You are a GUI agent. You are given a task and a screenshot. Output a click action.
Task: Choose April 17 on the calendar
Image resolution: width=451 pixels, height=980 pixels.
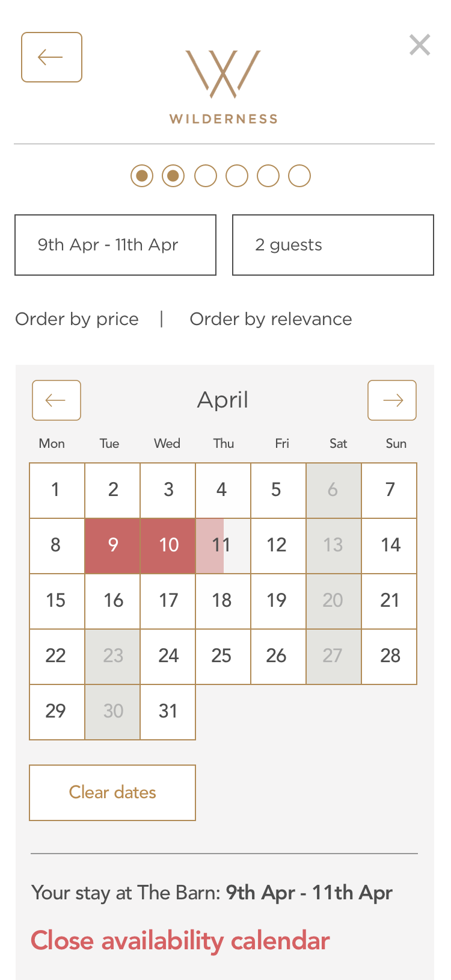pyautogui.click(x=168, y=601)
